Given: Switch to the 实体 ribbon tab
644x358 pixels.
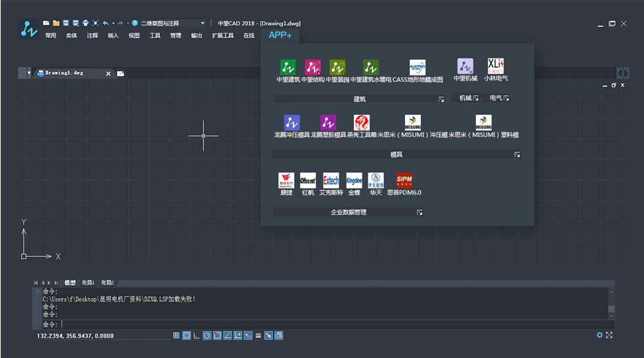Looking at the screenshot, I should point(72,35).
